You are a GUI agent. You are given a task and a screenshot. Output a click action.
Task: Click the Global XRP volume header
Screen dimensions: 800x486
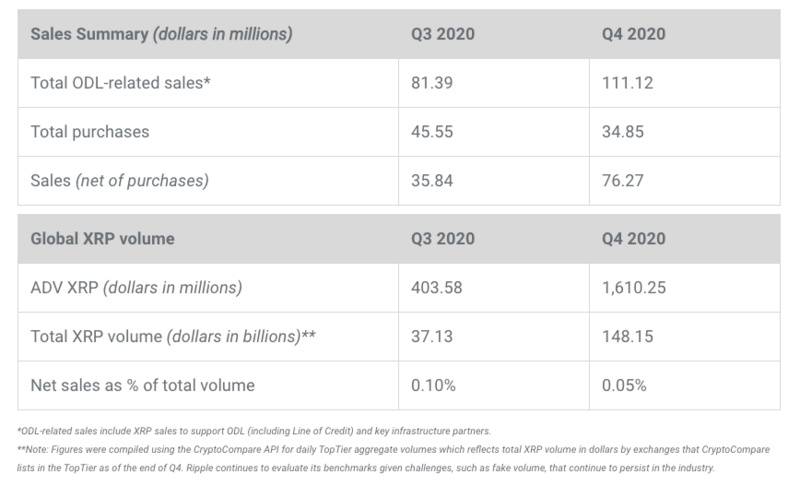pyautogui.click(x=103, y=239)
